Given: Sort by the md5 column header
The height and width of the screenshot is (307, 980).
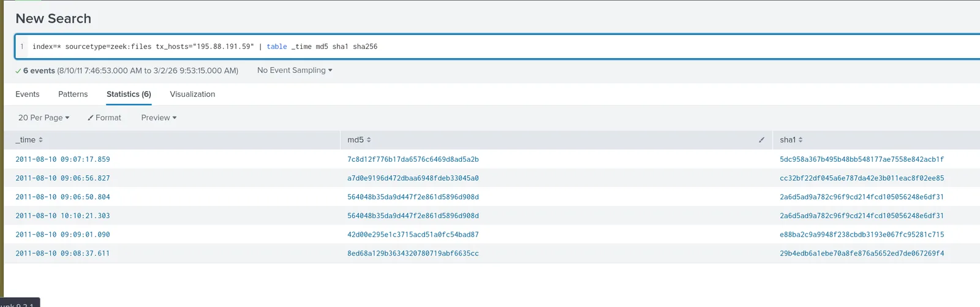Looking at the screenshot, I should [x=359, y=140].
